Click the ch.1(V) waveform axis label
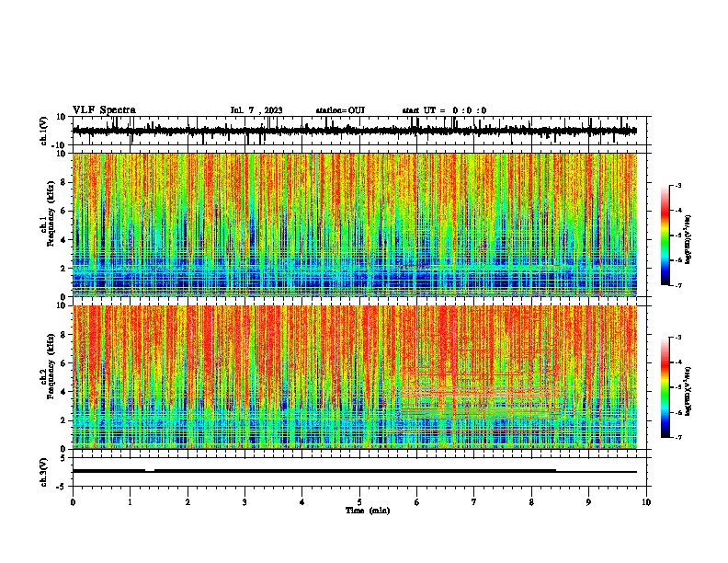Image resolution: width=728 pixels, height=563 pixels. pyautogui.click(x=44, y=131)
